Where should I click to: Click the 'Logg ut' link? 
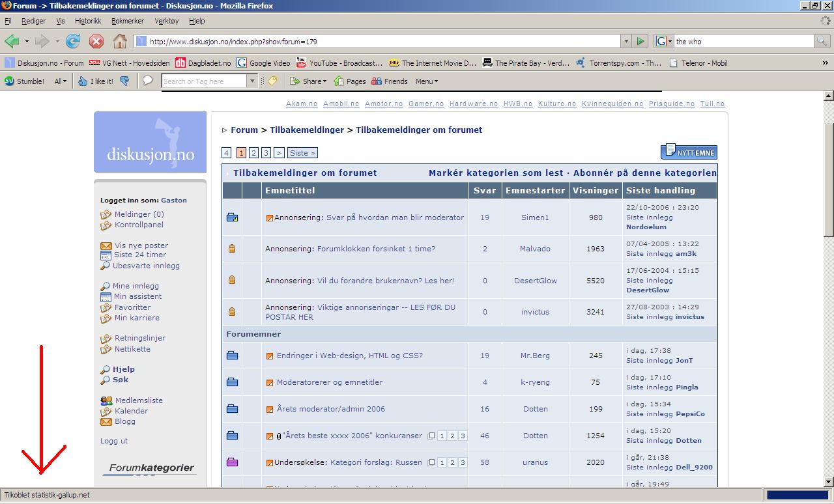point(114,441)
